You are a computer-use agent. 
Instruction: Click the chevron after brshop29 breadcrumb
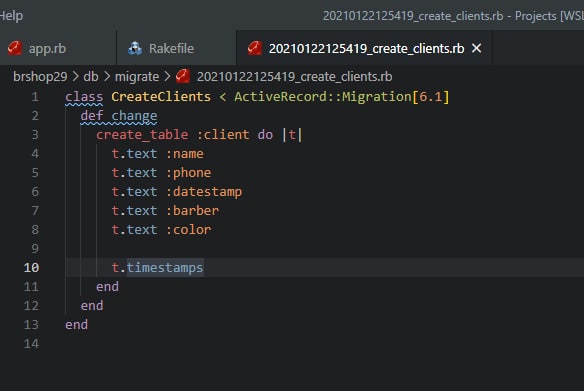(76, 77)
